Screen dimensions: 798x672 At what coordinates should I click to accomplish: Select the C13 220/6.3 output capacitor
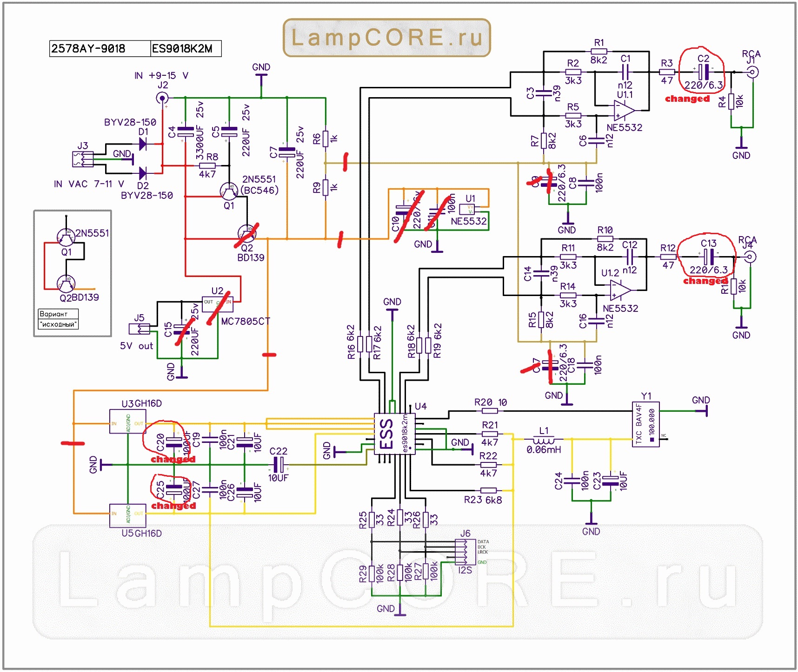coord(709,257)
